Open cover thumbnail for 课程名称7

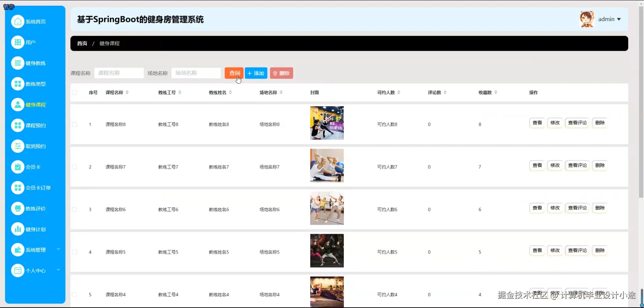point(327,165)
